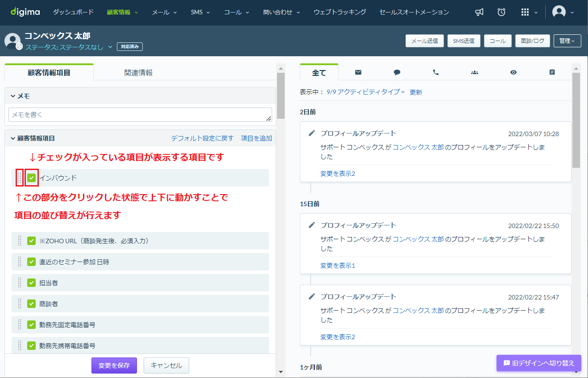Click the コール button in the customer header
The width and height of the screenshot is (588, 378).
pyautogui.click(x=497, y=41)
